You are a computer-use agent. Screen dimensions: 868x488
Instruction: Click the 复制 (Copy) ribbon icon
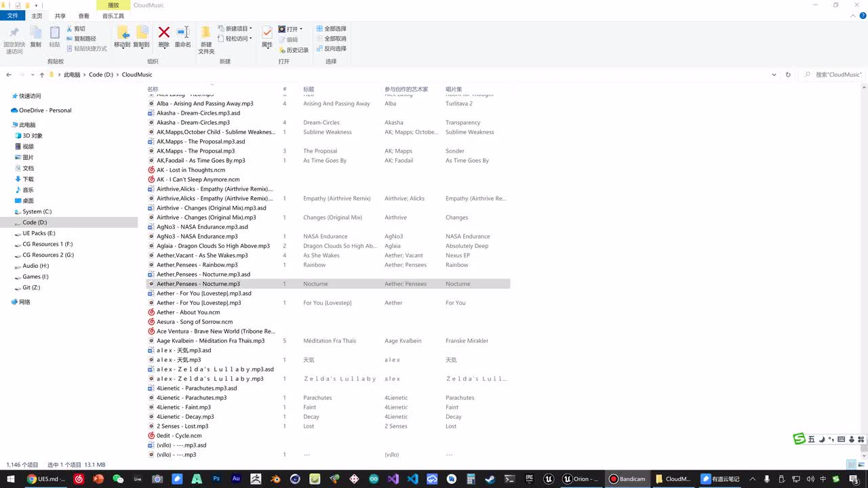(35, 37)
